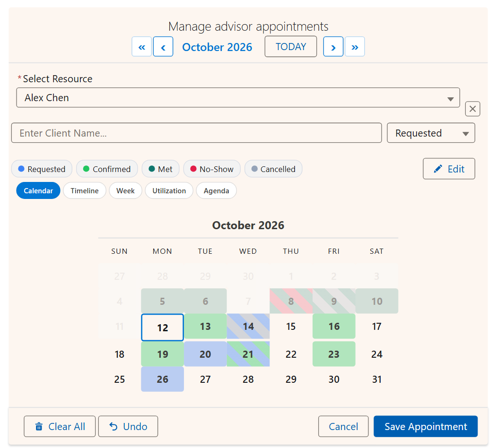Select confirmed day October 16
The width and height of the screenshot is (497, 448).
coord(334,327)
